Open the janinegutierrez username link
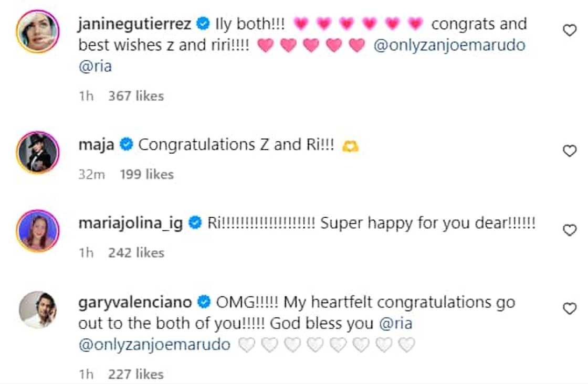This screenshot has width=588, height=384. tap(134, 24)
